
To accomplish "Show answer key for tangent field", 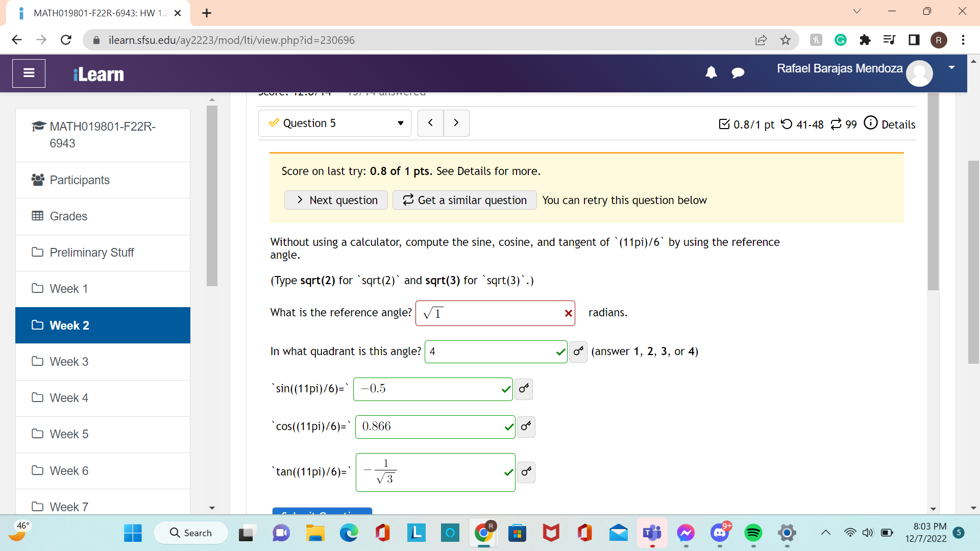I will coord(526,472).
